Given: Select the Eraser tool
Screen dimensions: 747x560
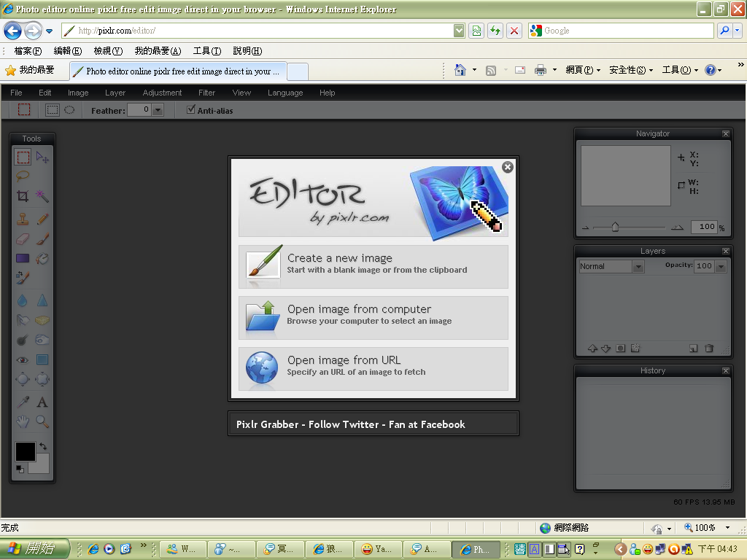Looking at the screenshot, I should [23, 238].
